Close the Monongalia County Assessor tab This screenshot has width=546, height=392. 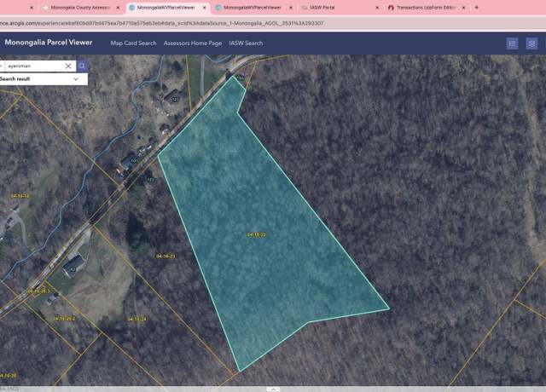pos(118,8)
